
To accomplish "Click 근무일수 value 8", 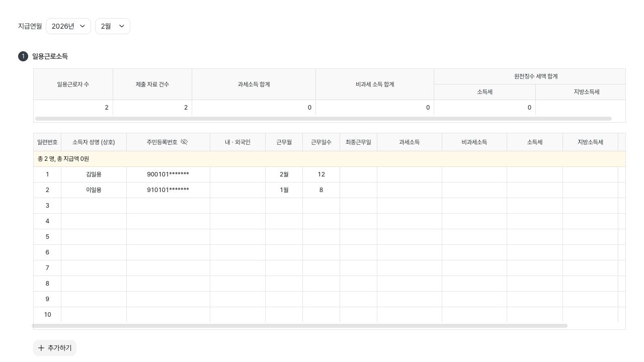I will [x=321, y=190].
